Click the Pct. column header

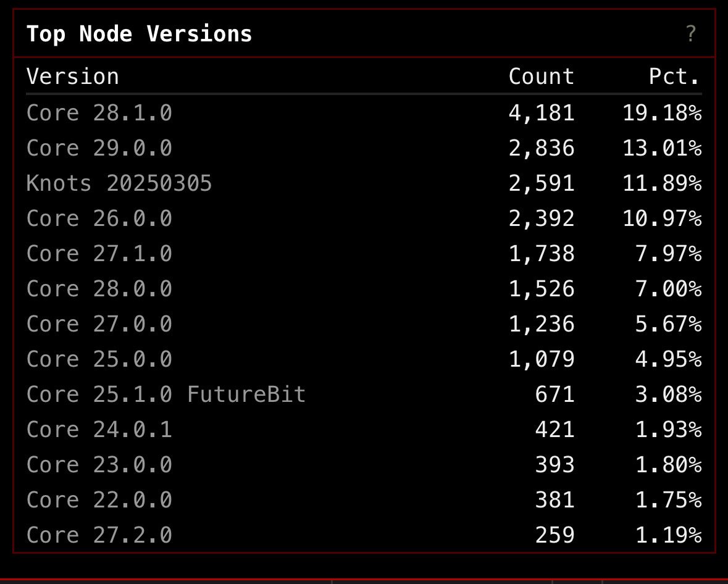(x=675, y=76)
